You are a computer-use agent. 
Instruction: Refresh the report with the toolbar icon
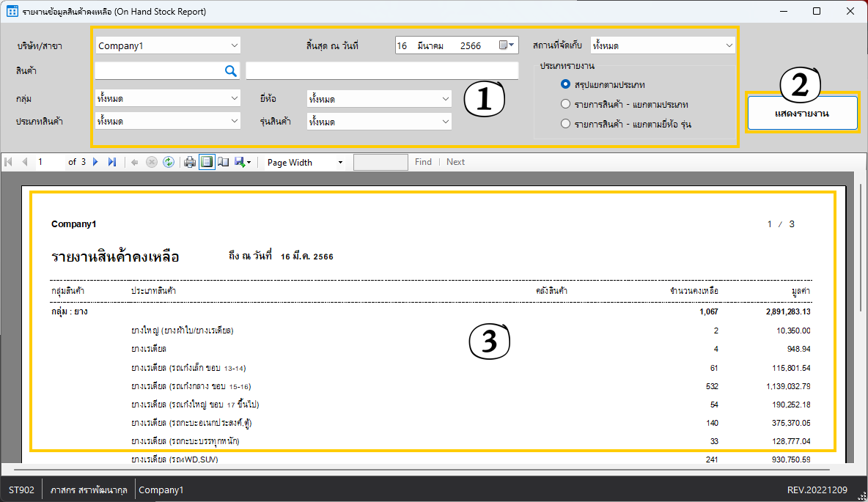click(x=168, y=162)
